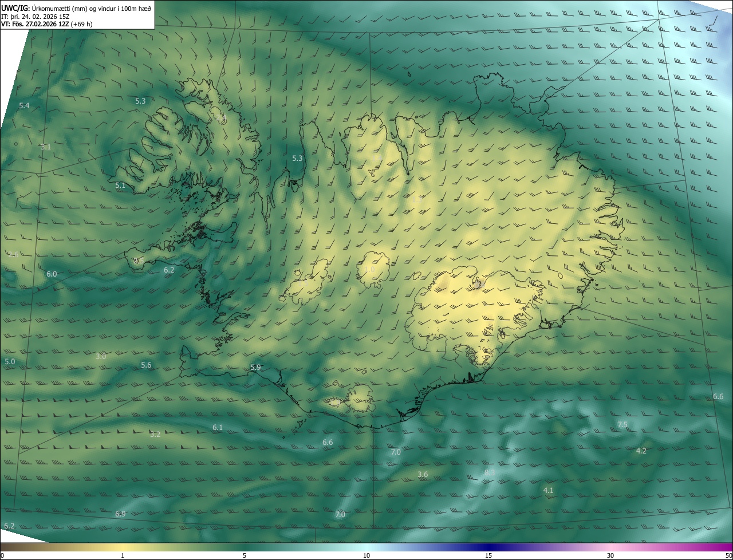Click the colorbar tick label 0

point(2,556)
